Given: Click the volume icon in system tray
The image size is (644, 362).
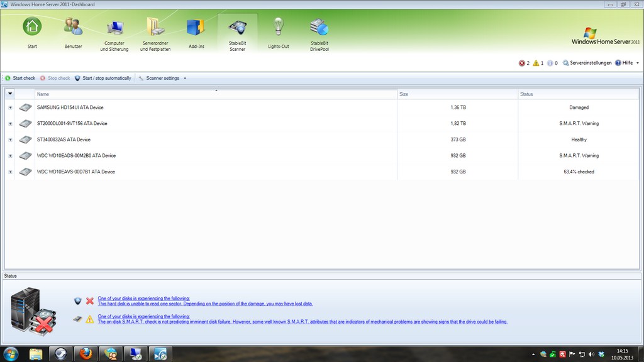Looking at the screenshot, I should pyautogui.click(x=591, y=354).
